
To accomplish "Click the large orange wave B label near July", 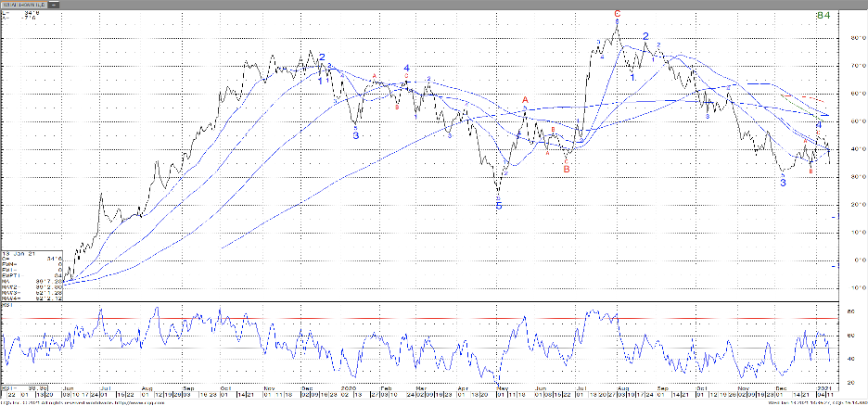I will (x=566, y=169).
